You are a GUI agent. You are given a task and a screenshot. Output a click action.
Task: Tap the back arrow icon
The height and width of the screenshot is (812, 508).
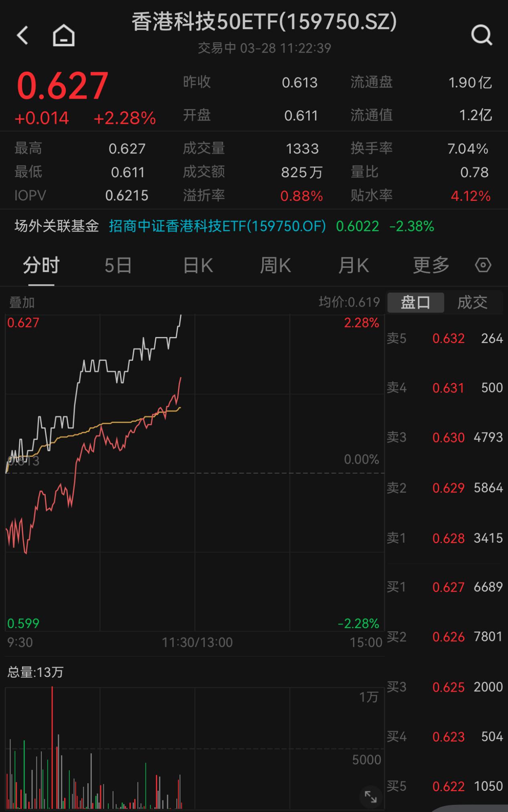click(x=23, y=35)
